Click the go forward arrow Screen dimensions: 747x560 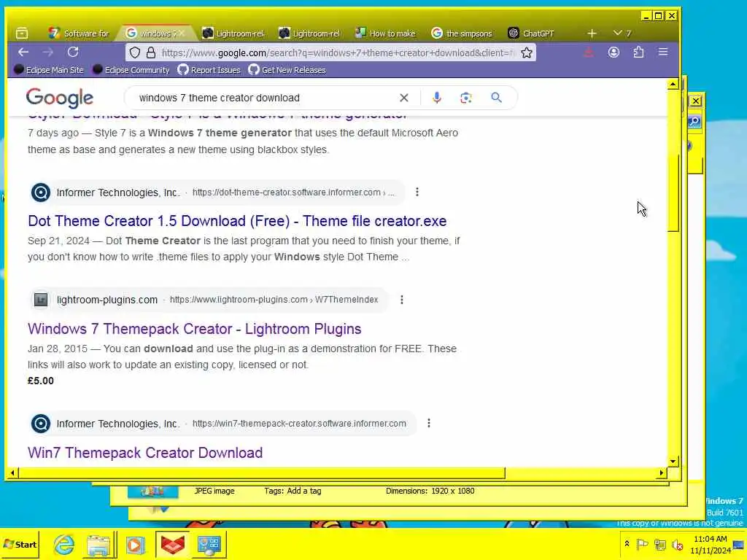(48, 52)
